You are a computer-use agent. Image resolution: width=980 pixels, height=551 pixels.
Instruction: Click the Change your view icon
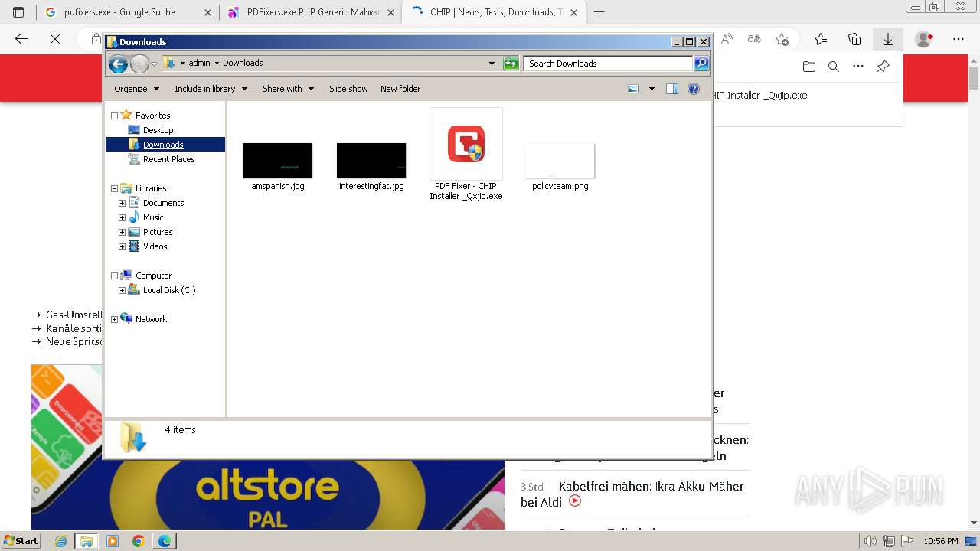pos(633,89)
